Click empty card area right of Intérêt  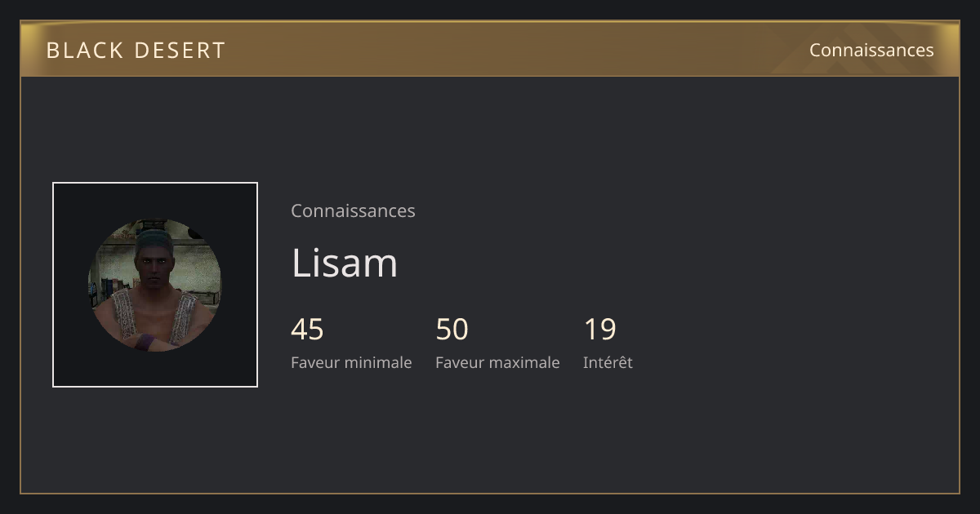coord(784,343)
